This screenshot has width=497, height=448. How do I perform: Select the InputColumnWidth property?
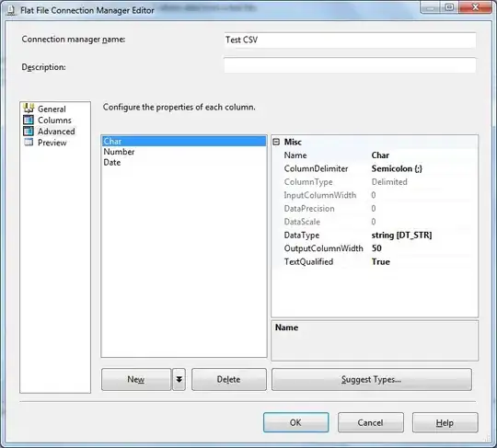(x=375, y=195)
